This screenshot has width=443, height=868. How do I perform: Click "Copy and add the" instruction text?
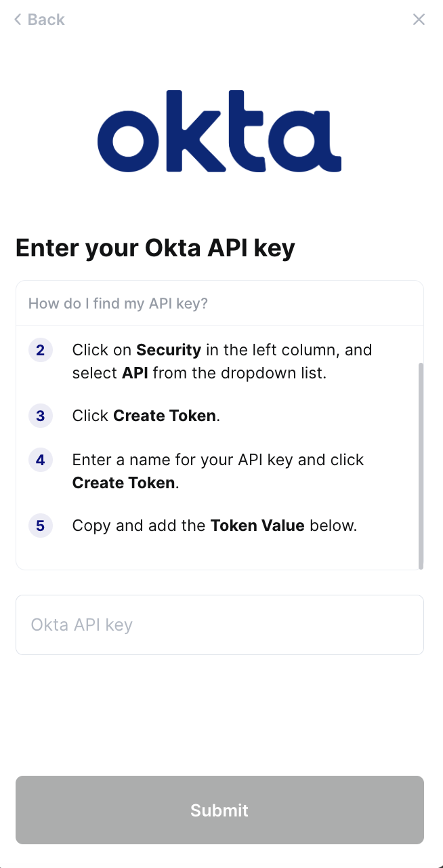140,526
